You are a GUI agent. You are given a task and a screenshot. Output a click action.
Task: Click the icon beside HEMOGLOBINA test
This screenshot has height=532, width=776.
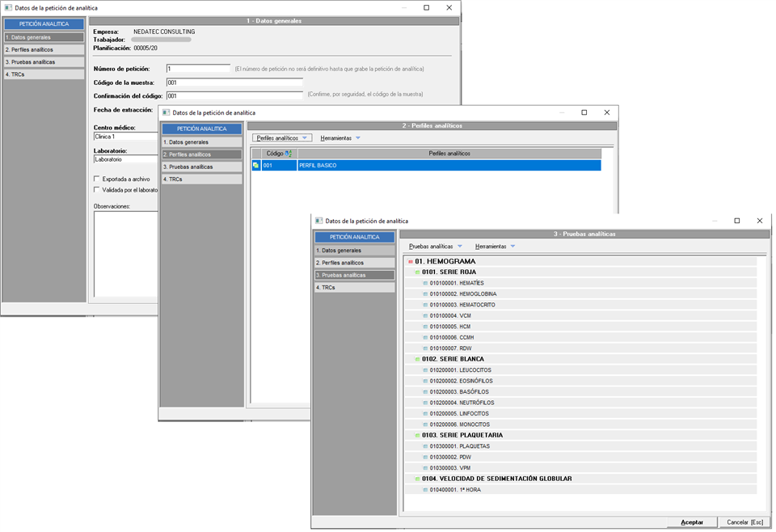click(425, 293)
